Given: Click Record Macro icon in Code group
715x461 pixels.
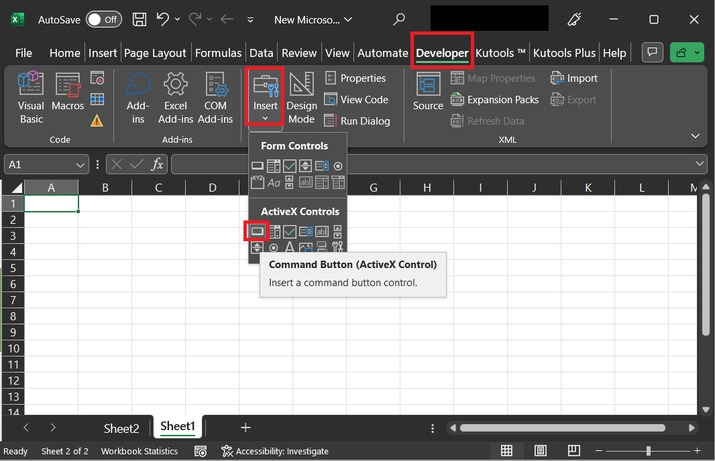Looking at the screenshot, I should (x=97, y=78).
